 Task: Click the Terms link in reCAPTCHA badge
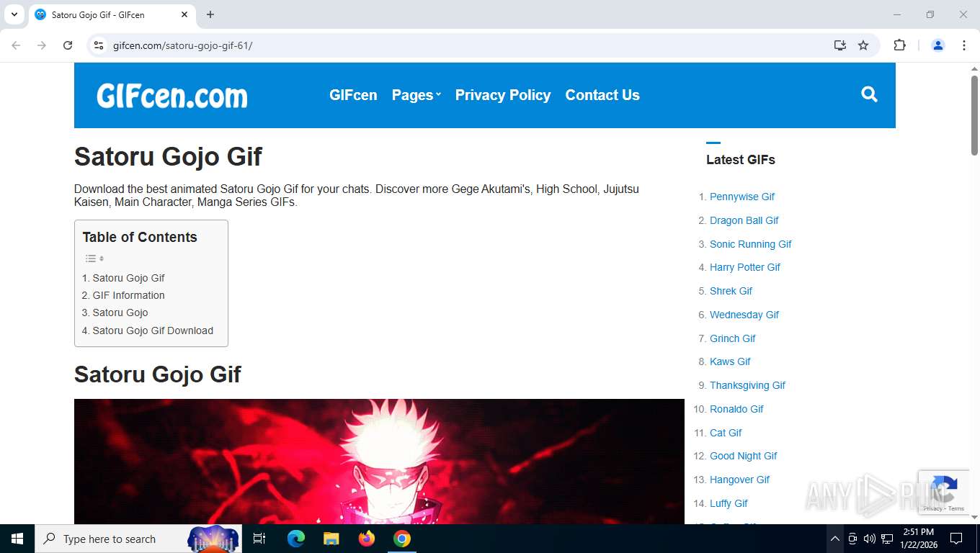tap(956, 508)
